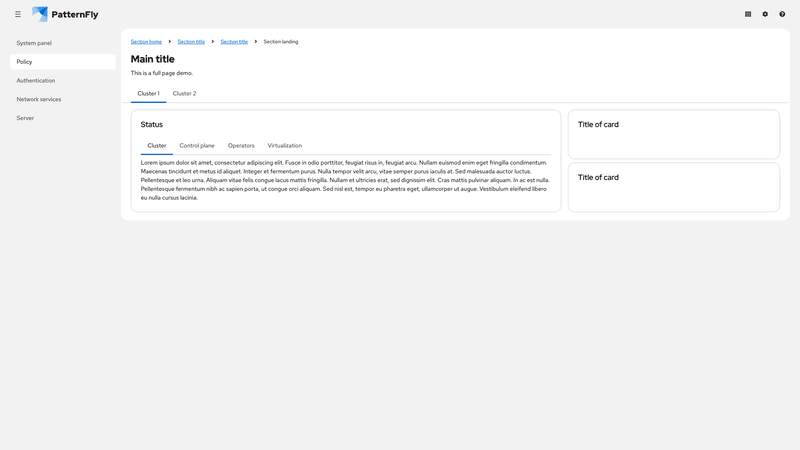Switch to the Cluster 1 tab
The height and width of the screenshot is (450, 800).
point(148,93)
